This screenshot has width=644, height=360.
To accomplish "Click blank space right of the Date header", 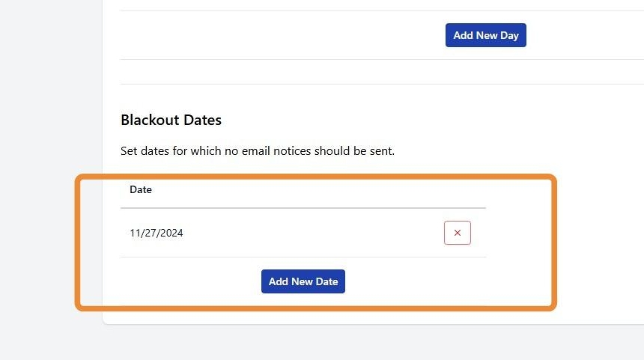I will [x=315, y=190].
